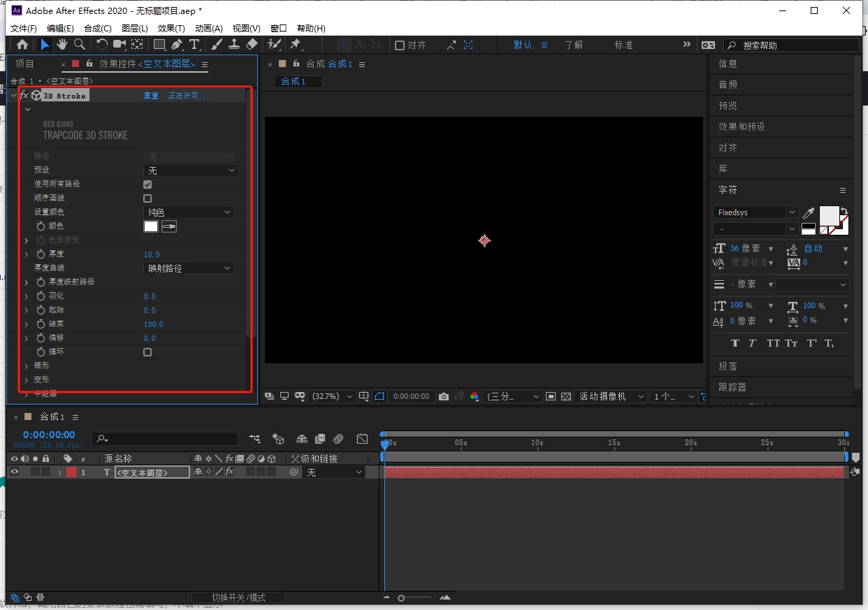868x610 pixels.
Task: Check the 循环 checkbox
Action: point(147,352)
